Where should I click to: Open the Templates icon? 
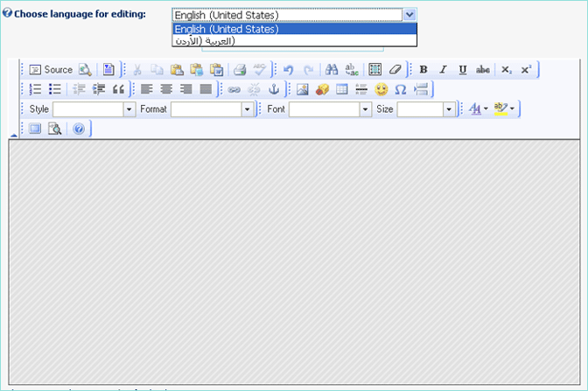coord(108,70)
